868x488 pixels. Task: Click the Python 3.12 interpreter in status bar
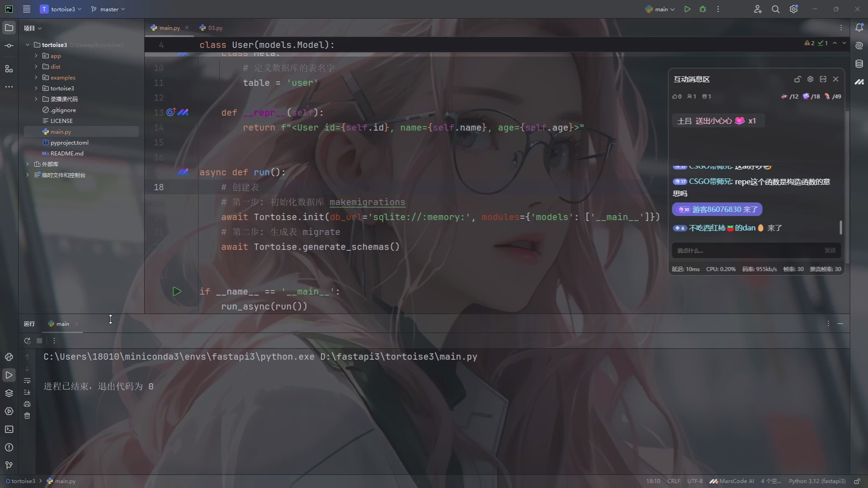816,481
